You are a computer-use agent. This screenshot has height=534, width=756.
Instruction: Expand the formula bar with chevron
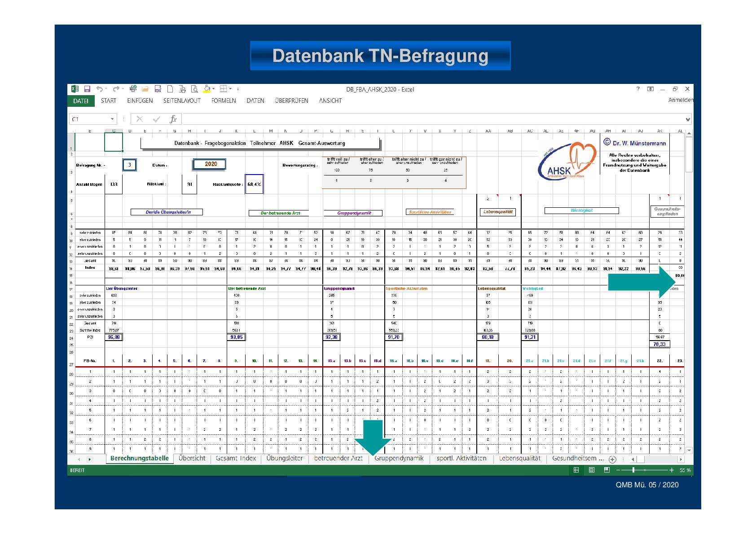click(x=688, y=119)
